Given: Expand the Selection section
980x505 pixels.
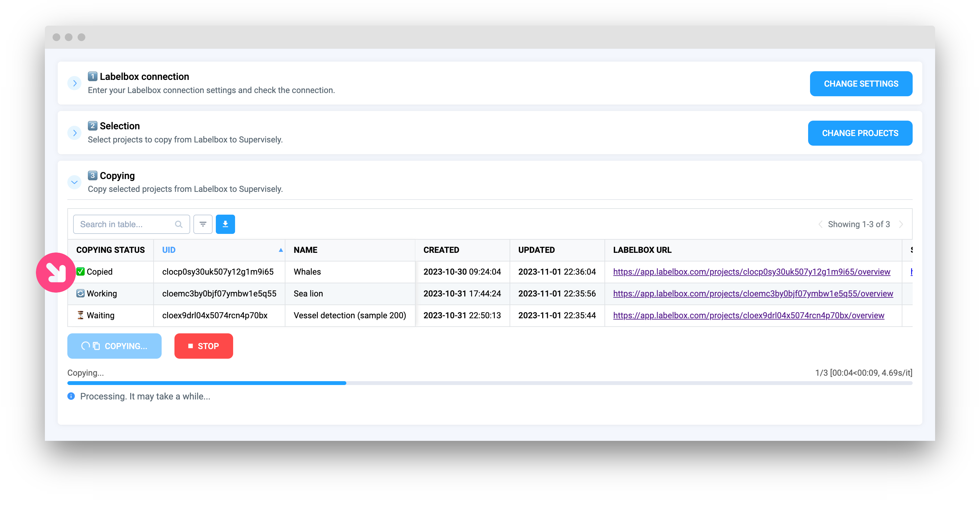Looking at the screenshot, I should pyautogui.click(x=75, y=133).
